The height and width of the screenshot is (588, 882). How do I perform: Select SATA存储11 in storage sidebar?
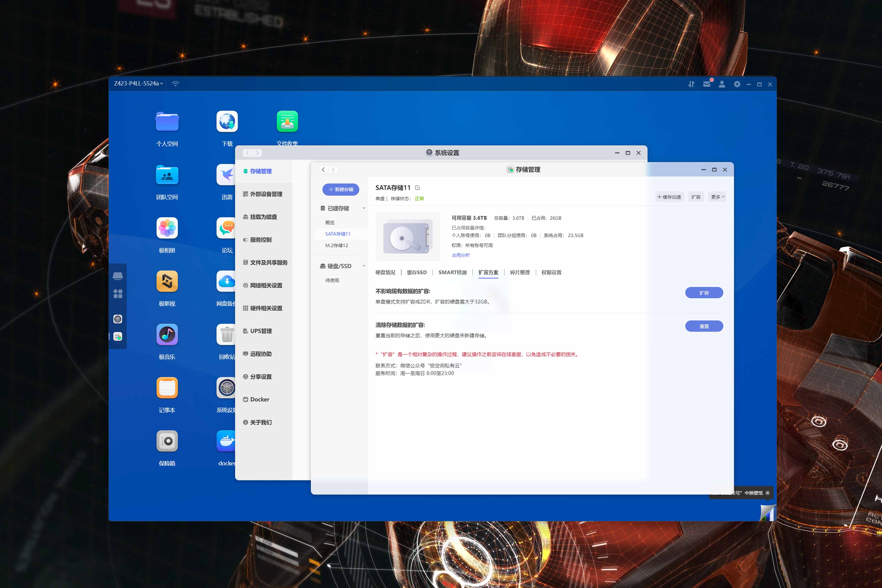pos(338,234)
